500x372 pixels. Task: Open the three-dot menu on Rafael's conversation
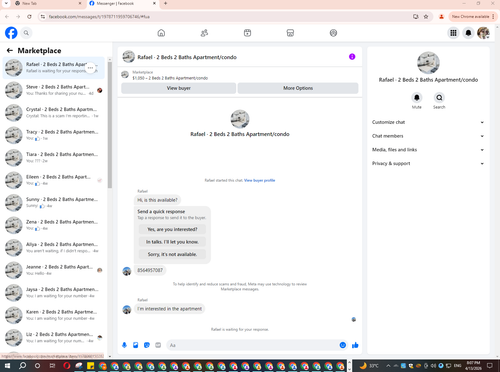90,68
